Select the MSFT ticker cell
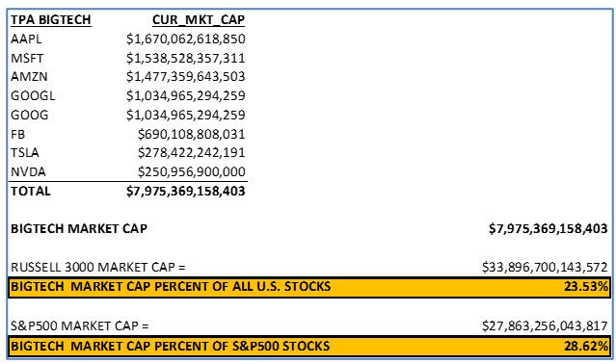This screenshot has width=616, height=364. [x=27, y=58]
